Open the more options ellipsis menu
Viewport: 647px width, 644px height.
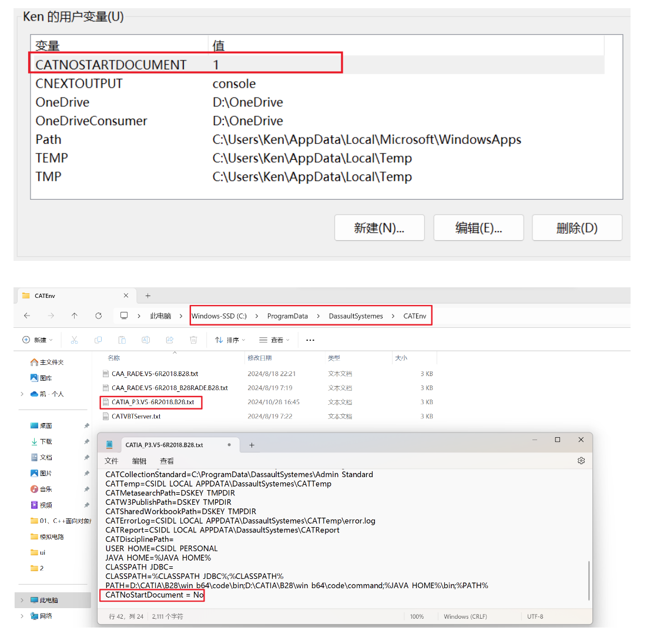coord(310,340)
